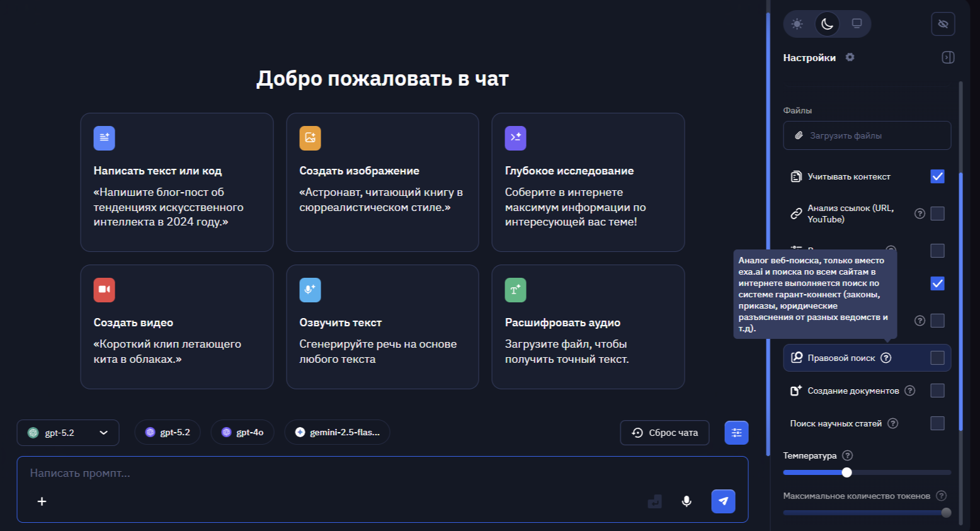This screenshot has width=980, height=531.
Task: Open advanced parameters via blue sliders icon
Action: point(736,433)
